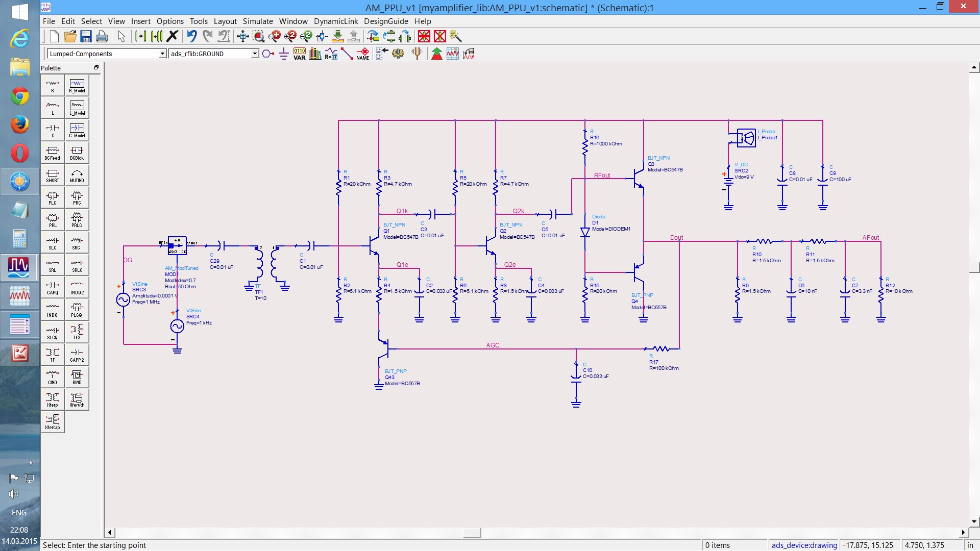Open the DesignGuide menu
Image resolution: width=980 pixels, height=551 pixels.
pyautogui.click(x=386, y=21)
